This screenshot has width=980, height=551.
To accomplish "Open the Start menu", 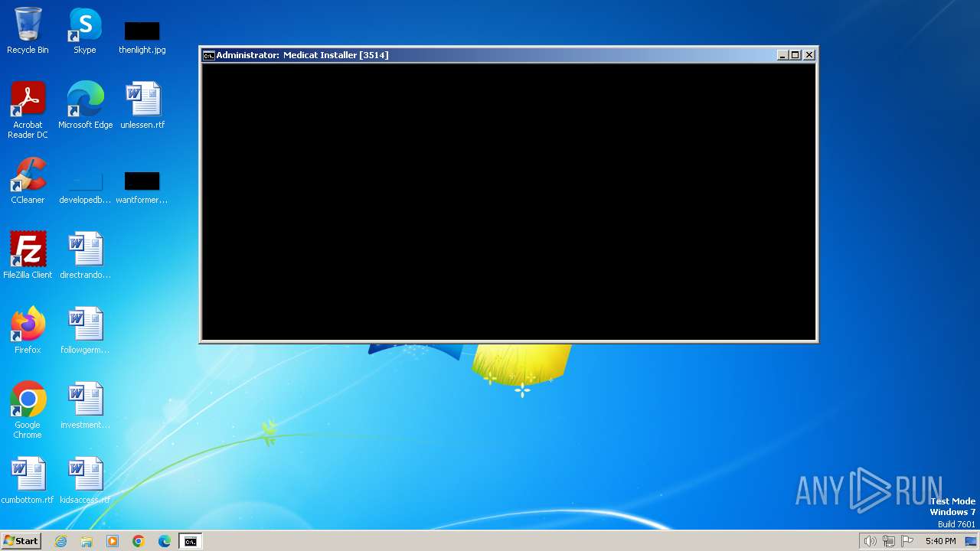I will (21, 541).
